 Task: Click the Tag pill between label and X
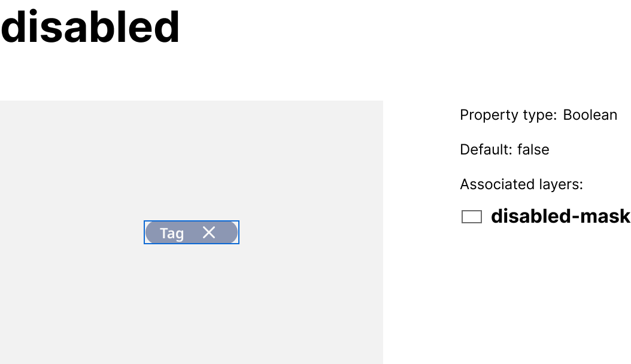point(192,232)
